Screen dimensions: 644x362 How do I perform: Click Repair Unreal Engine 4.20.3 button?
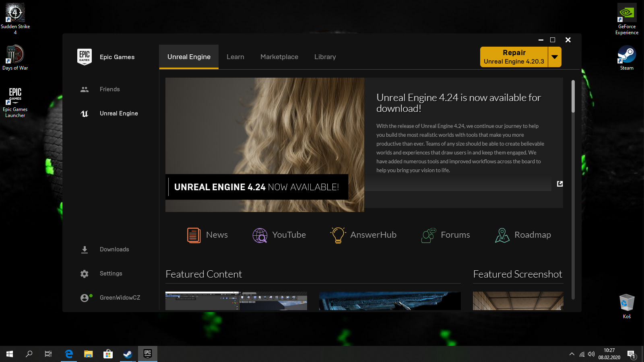514,57
